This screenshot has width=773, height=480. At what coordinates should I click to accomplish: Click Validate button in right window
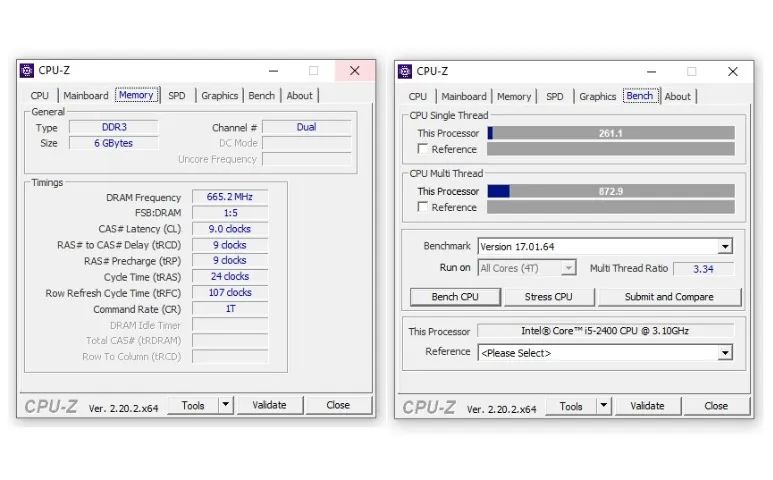647,406
